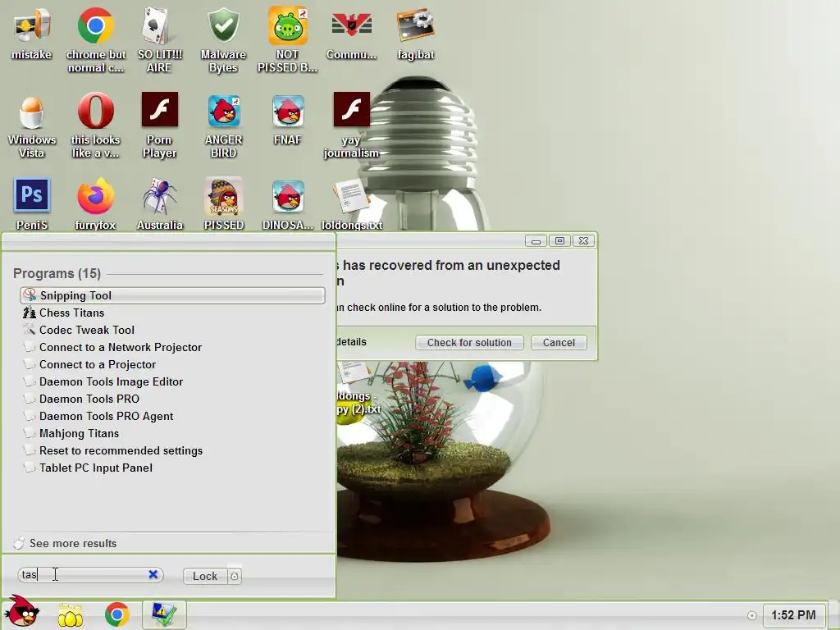Expand problem details in the dialog
Viewport: 840px width, 630px height.
coord(351,342)
